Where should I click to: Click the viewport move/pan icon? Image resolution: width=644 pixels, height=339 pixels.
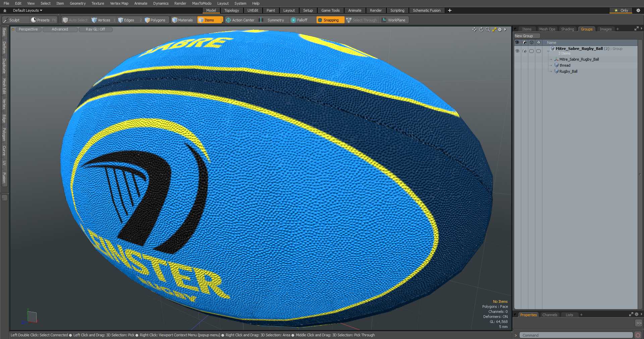[474, 29]
